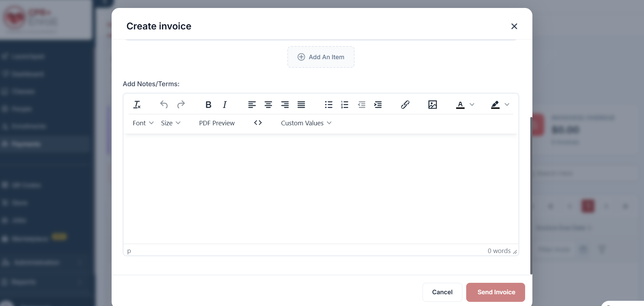
Task: Click the 0 words counter
Action: pos(499,251)
